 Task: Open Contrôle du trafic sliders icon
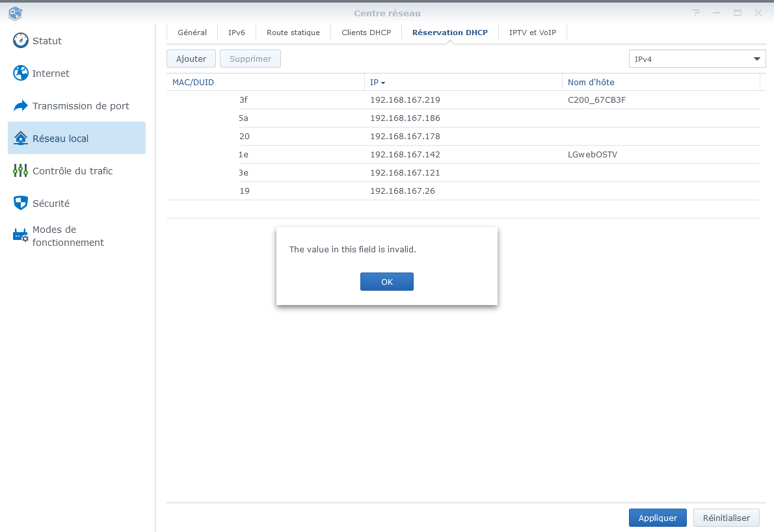(x=21, y=170)
